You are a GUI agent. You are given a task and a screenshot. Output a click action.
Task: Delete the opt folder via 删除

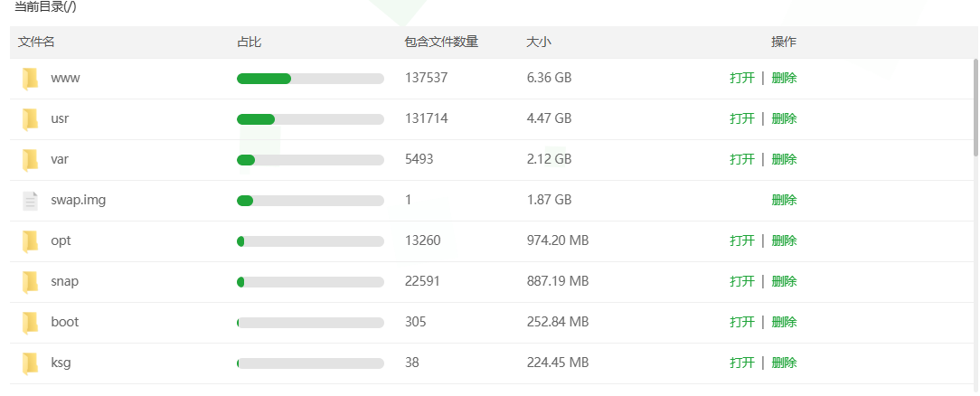click(x=784, y=240)
